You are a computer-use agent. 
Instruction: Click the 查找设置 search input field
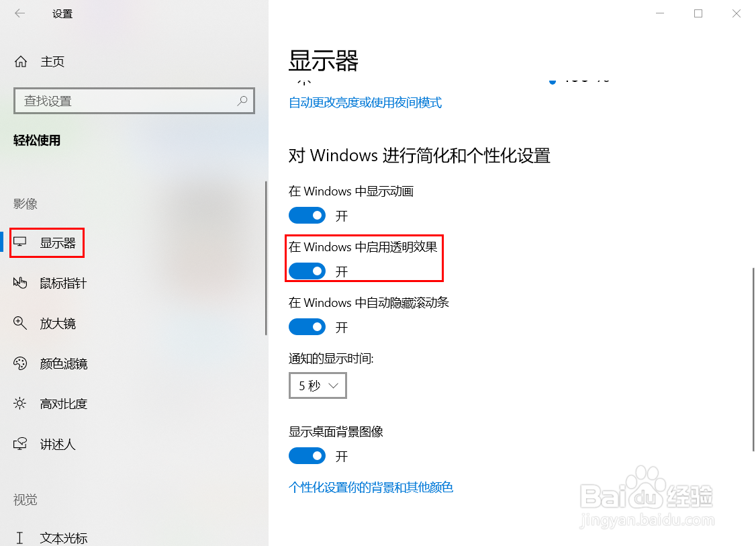coord(134,101)
